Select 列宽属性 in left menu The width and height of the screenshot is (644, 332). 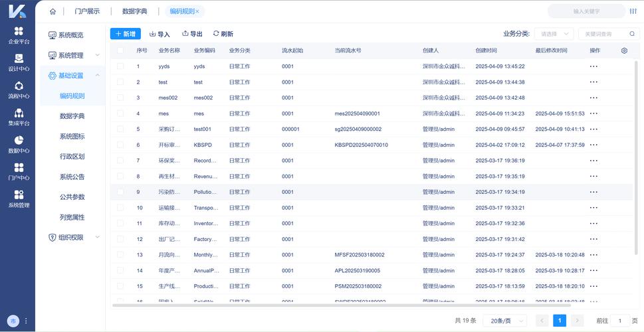click(72, 217)
